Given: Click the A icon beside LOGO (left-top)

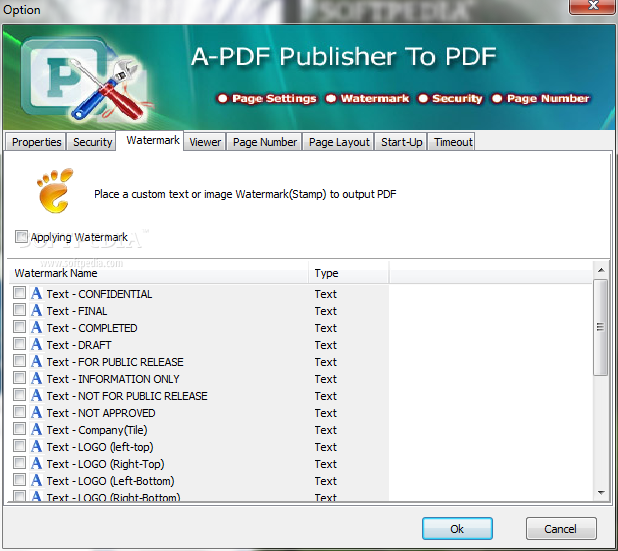Looking at the screenshot, I should point(36,446).
